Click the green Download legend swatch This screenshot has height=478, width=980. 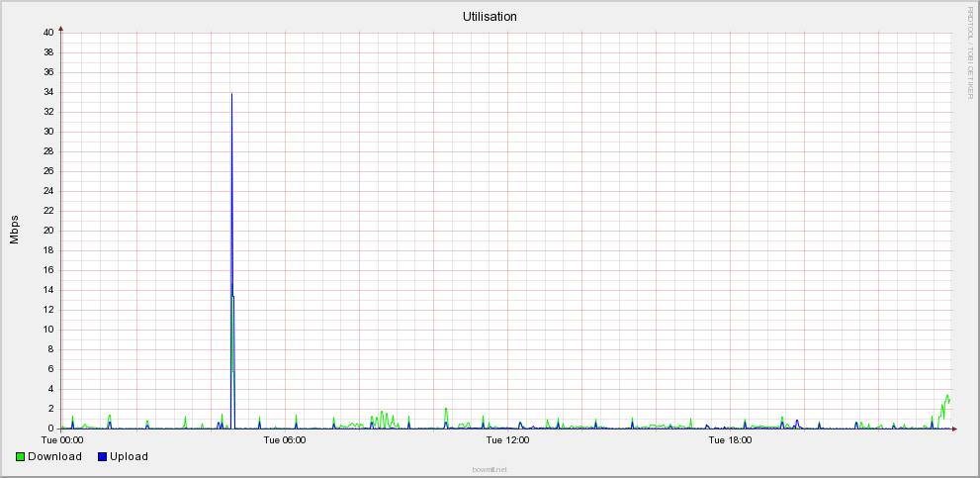21,456
